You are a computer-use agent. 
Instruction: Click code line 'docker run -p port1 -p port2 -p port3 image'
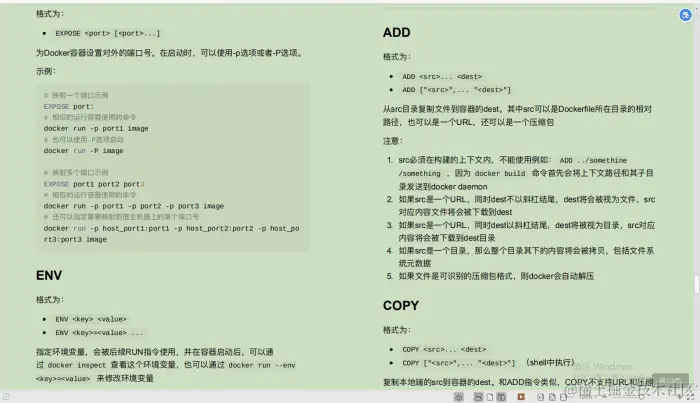tap(134, 206)
